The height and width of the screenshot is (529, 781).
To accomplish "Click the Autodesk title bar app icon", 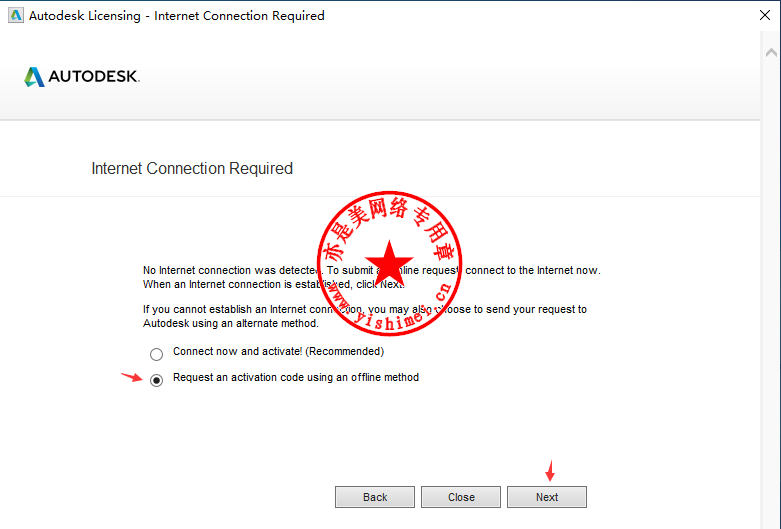I will pos(16,15).
